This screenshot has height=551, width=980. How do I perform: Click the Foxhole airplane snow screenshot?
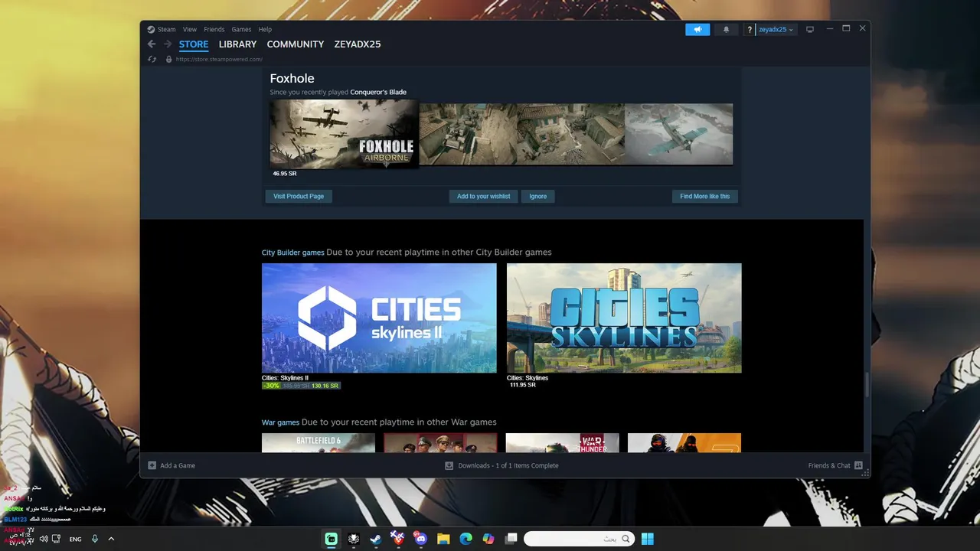(x=678, y=134)
